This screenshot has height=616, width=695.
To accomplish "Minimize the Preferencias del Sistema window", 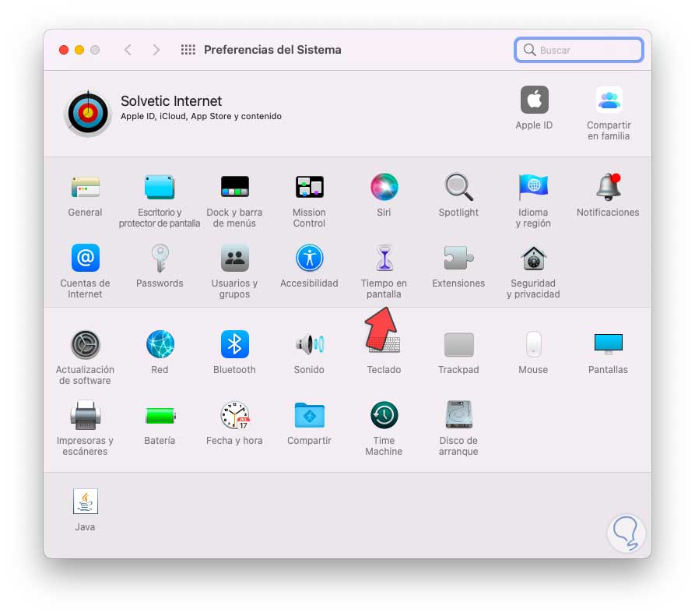I will [x=79, y=50].
